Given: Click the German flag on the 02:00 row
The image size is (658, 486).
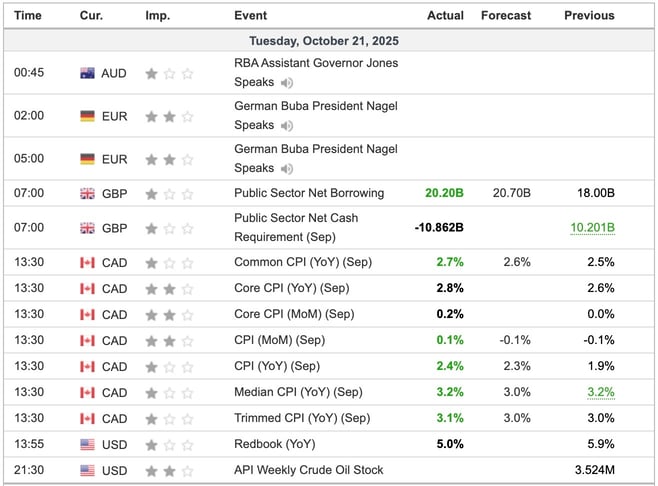Looking at the screenshot, I should tap(88, 116).
